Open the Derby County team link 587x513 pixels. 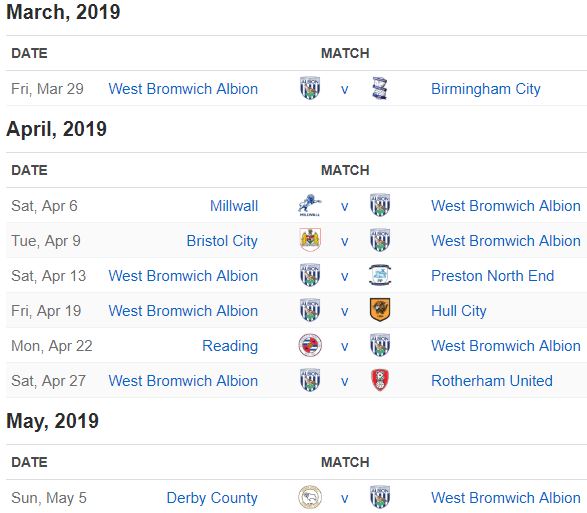point(212,498)
